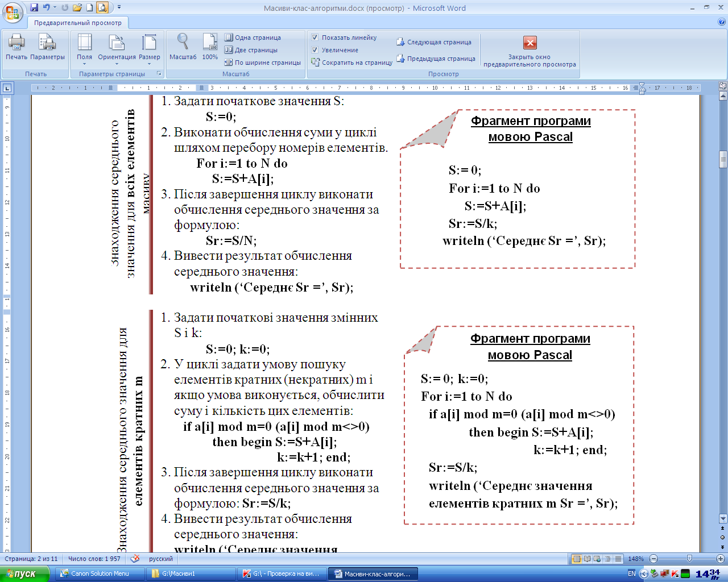Image resolution: width=728 pixels, height=582 pixels.
Task: Click the Kaspersky tray icon
Action: 675,573
